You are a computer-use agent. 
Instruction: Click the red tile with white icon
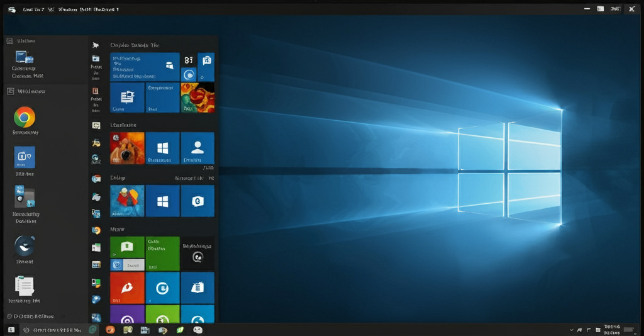tap(127, 288)
